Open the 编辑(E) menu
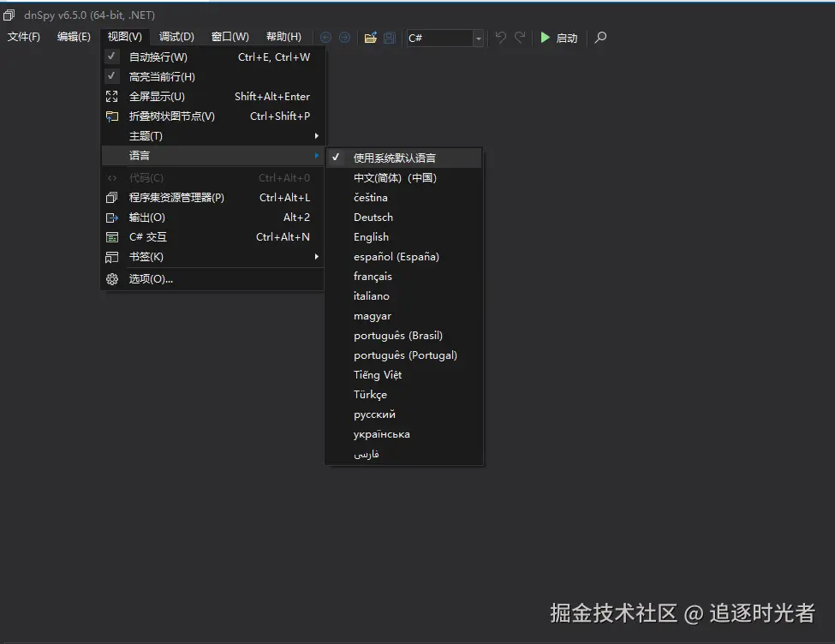This screenshot has width=835, height=644. tap(74, 37)
